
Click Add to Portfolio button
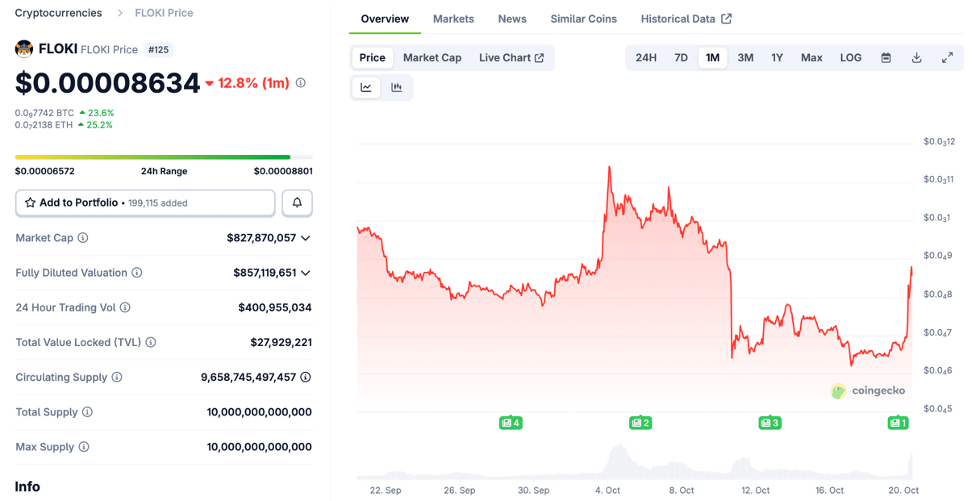pos(145,202)
